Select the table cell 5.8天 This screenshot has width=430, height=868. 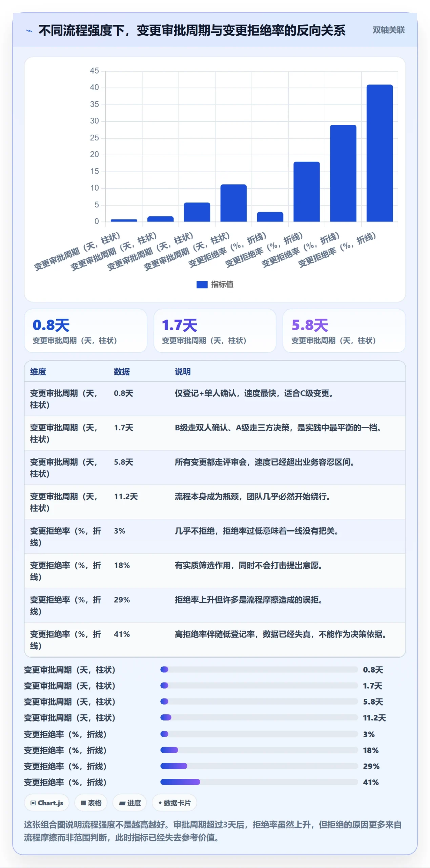123,462
